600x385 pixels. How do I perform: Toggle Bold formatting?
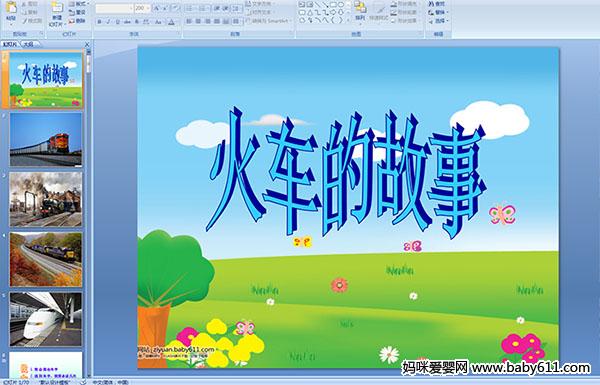pos(99,22)
